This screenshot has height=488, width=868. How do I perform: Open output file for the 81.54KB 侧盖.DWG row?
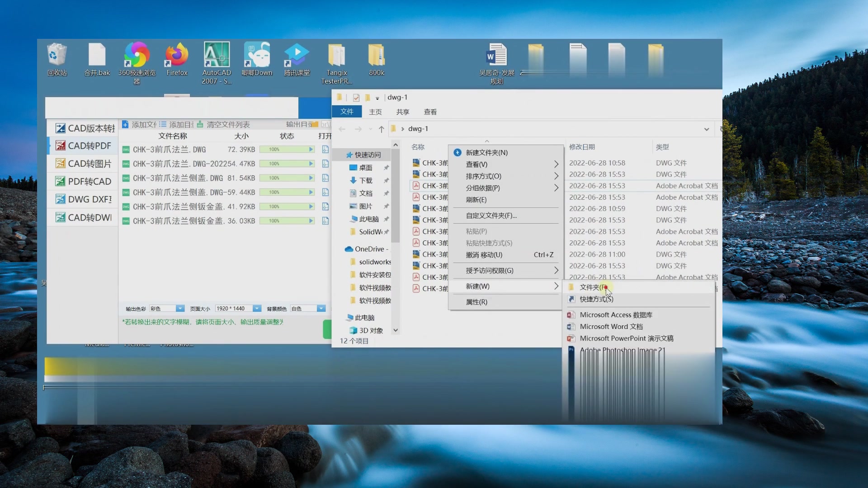click(x=325, y=178)
